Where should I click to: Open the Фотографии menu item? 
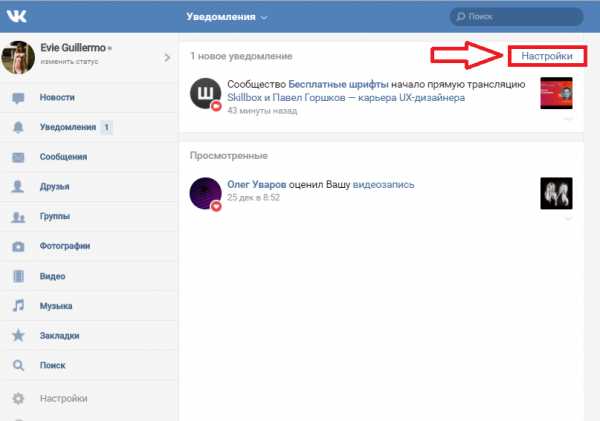(89, 246)
